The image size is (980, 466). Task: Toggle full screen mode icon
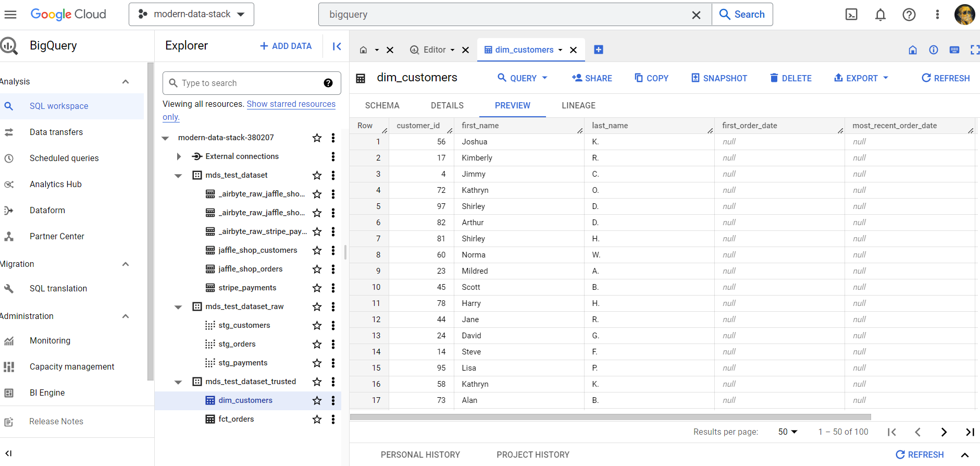coord(975,50)
